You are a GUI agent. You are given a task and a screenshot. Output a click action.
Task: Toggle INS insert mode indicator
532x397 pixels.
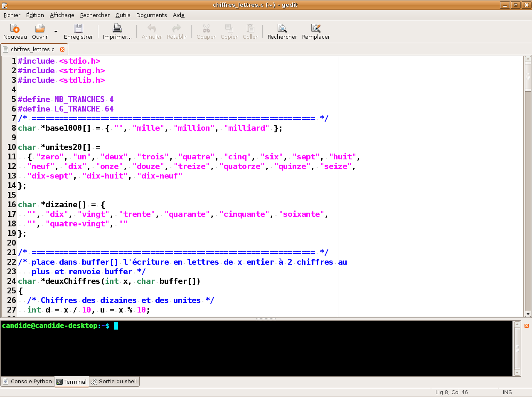(x=507, y=392)
